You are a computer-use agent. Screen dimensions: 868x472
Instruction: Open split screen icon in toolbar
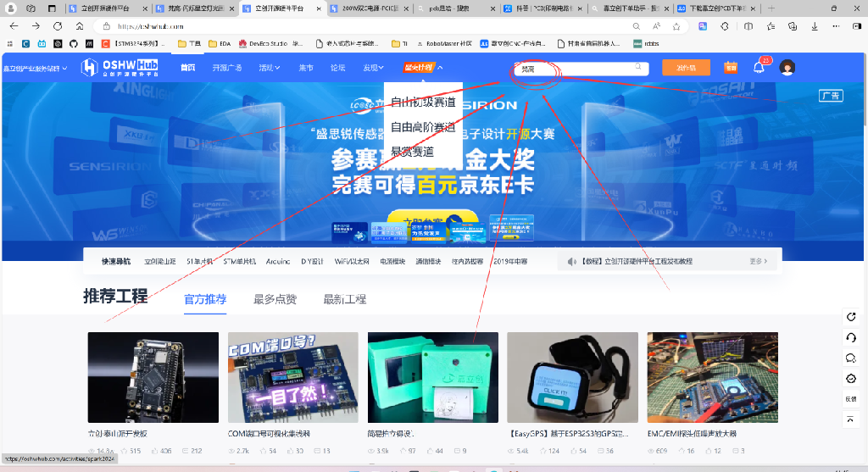pos(748,26)
